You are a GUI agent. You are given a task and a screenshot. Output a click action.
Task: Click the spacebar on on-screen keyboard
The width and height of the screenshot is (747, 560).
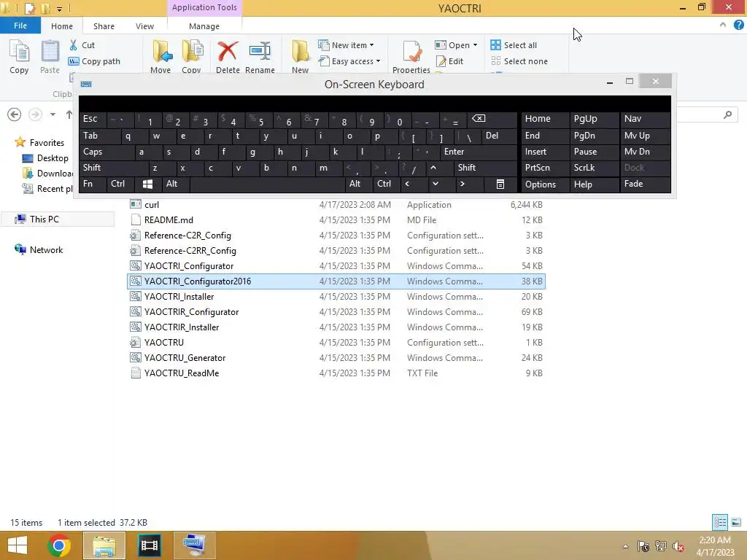(267, 184)
